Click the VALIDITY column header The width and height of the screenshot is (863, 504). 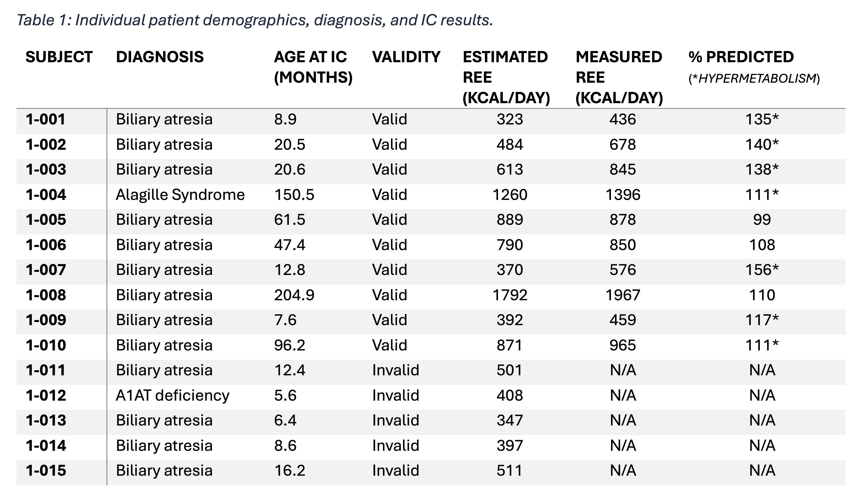(x=406, y=57)
